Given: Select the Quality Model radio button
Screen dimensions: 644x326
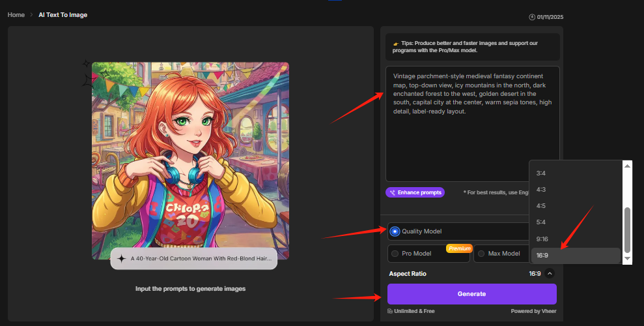Looking at the screenshot, I should 395,231.
